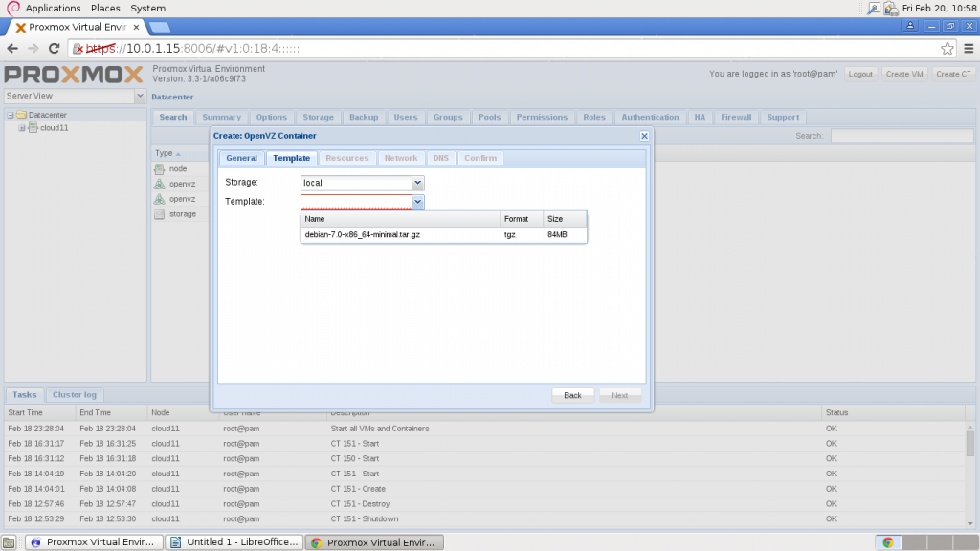Screen dimensions: 980x551
Task: Switch to Untitled 1 LibreOffice taskbar window
Action: click(x=234, y=542)
